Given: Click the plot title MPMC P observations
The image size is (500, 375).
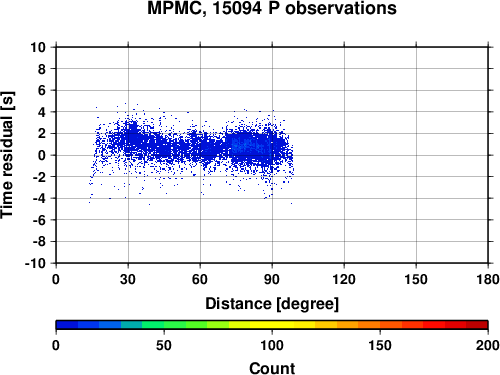Looking at the screenshot, I should click(x=272, y=8).
